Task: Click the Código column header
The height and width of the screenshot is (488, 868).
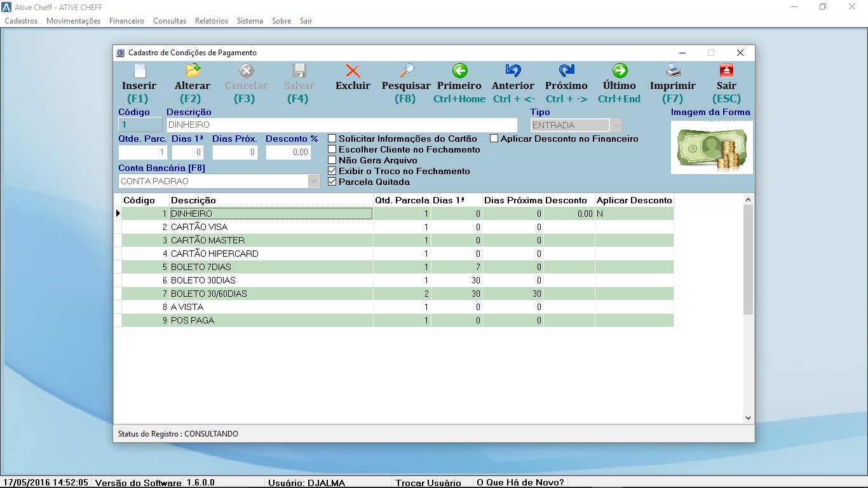Action: [146, 200]
